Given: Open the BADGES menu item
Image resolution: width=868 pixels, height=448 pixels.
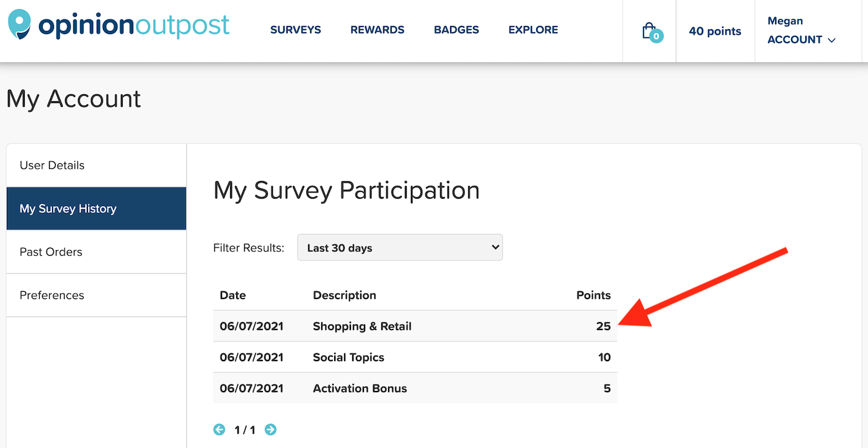Looking at the screenshot, I should coord(456,30).
